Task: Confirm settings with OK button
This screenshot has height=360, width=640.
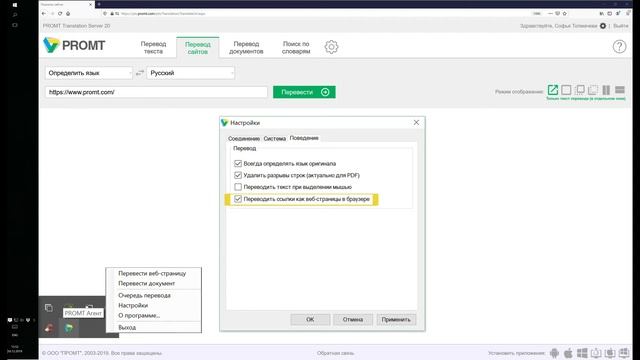Action: pos(310,320)
